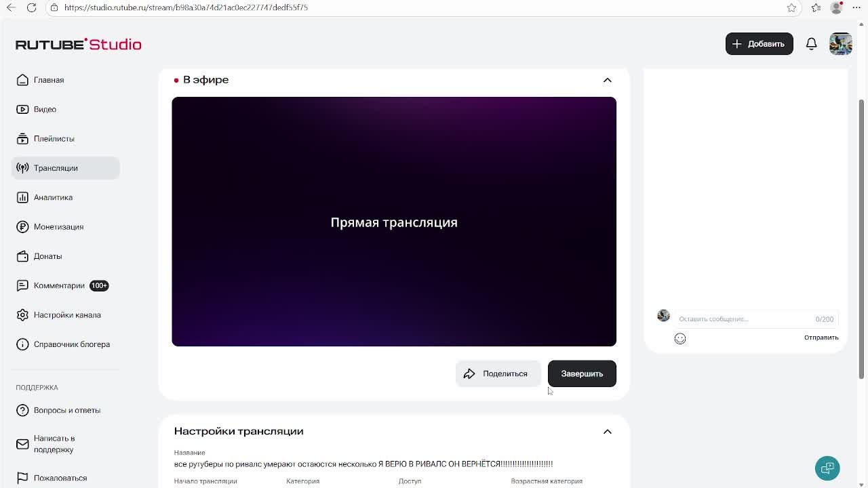This screenshot has width=868, height=488.
Task: Reload the page with refresh icon
Action: pos(31,7)
